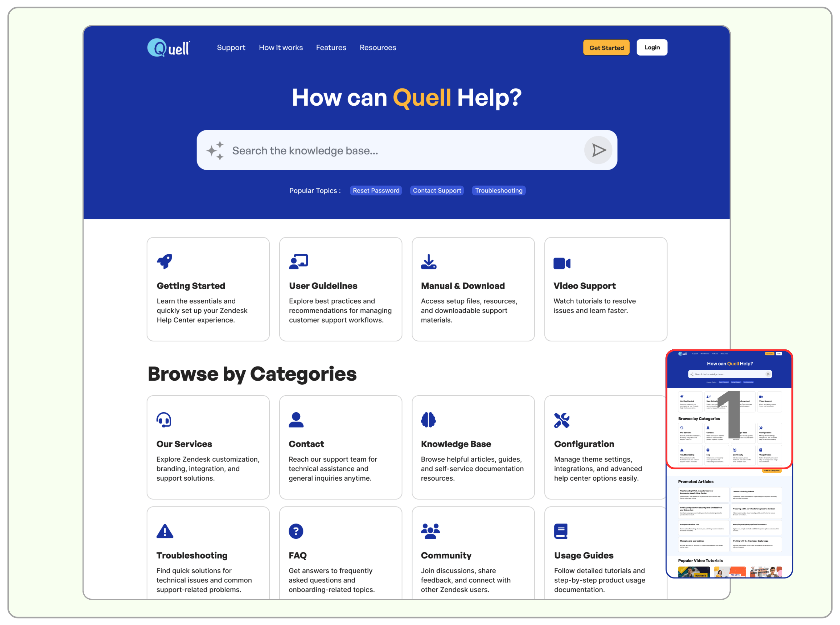
Task: Click the rocket icon on Getting Started card
Action: (x=165, y=262)
